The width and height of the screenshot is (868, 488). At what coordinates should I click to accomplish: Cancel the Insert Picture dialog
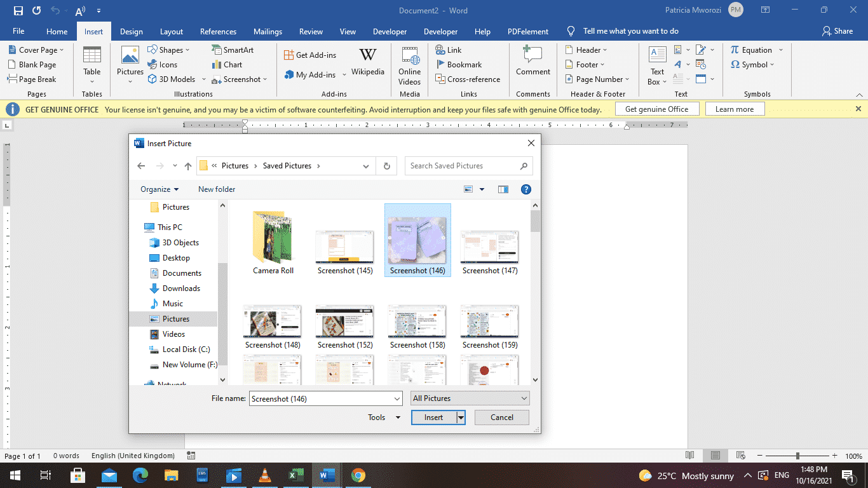click(x=501, y=417)
